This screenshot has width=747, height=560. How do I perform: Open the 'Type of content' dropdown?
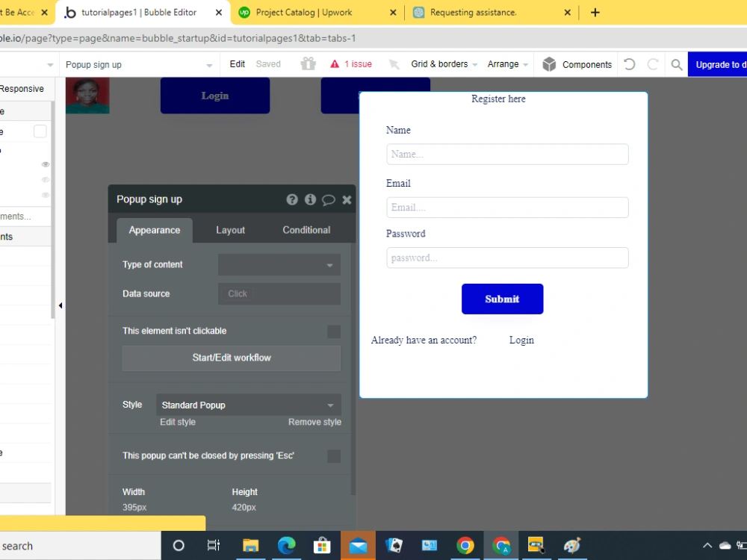point(279,264)
